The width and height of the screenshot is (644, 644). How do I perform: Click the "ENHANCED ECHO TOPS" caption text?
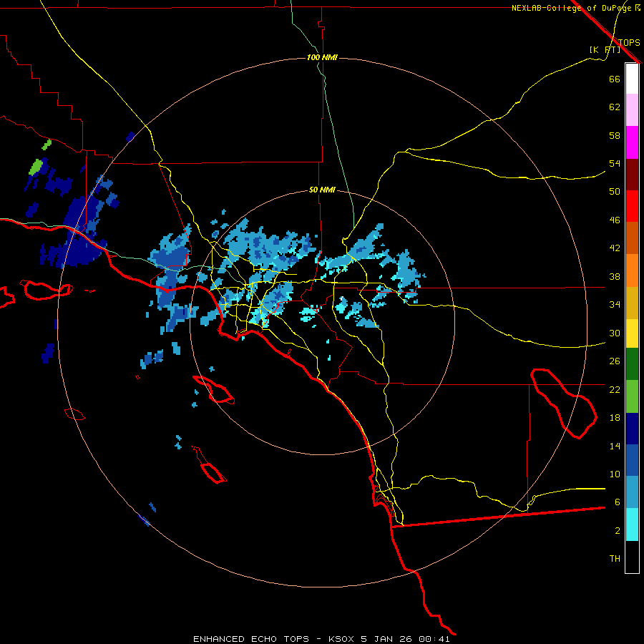point(251,639)
